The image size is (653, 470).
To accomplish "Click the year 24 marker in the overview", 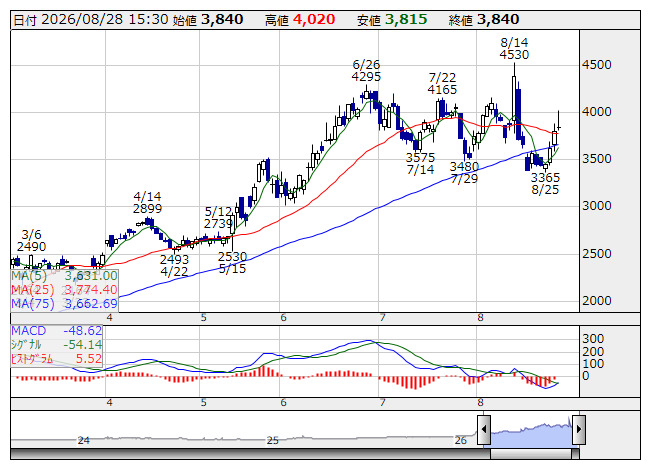I will tap(83, 440).
